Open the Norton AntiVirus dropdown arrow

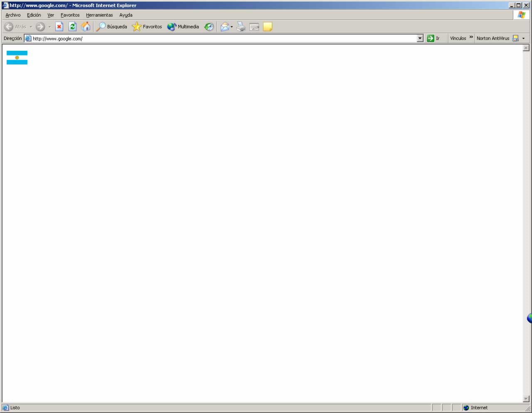pos(523,38)
